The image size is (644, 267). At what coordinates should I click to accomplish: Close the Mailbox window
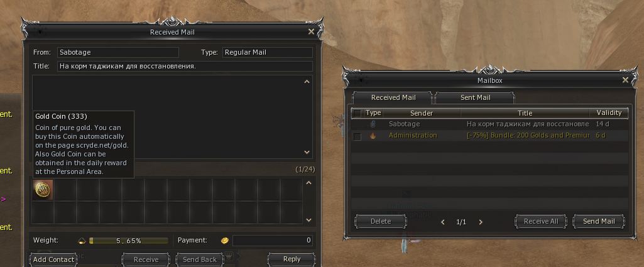tap(626, 80)
